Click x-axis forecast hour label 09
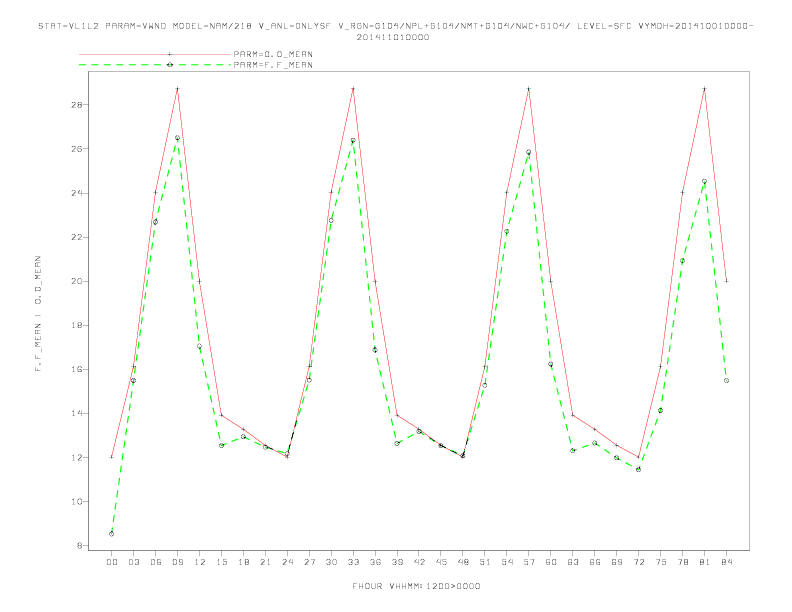Viewport: 792px width, 612px height. pos(177,562)
